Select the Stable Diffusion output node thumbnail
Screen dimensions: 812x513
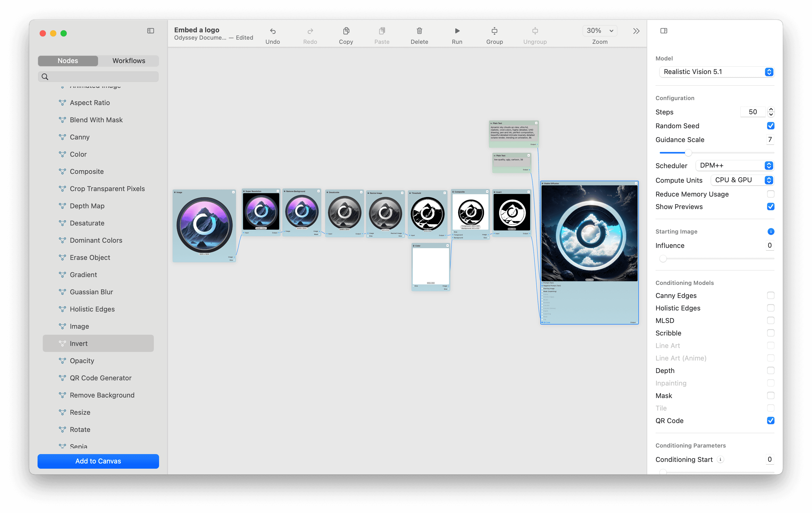click(x=589, y=233)
